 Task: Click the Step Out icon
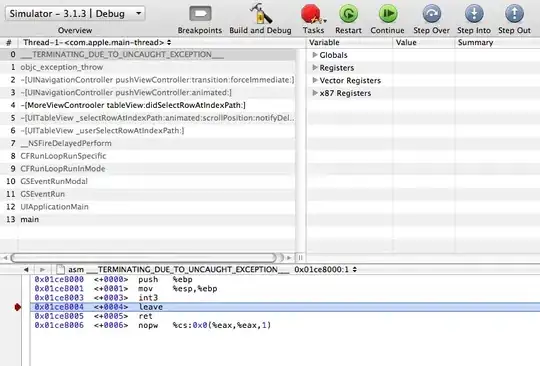pos(514,14)
